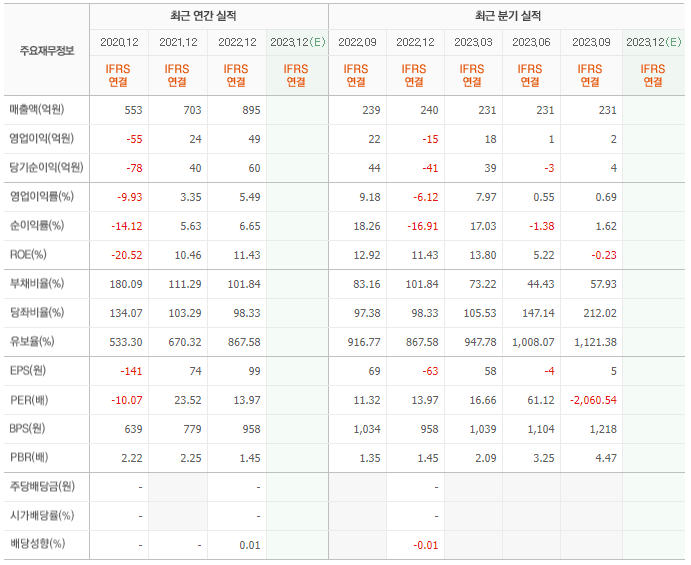Click the revenue value 895

click(x=251, y=110)
